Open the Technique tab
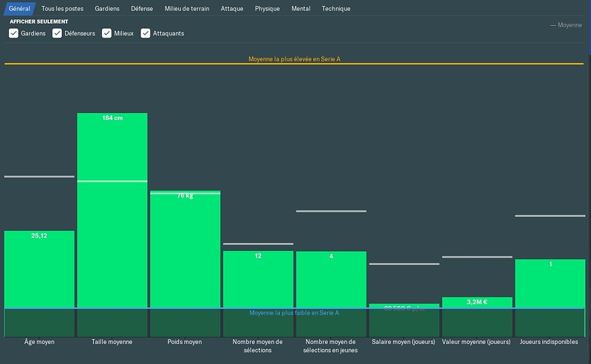The width and height of the screenshot is (591, 364). (x=336, y=9)
